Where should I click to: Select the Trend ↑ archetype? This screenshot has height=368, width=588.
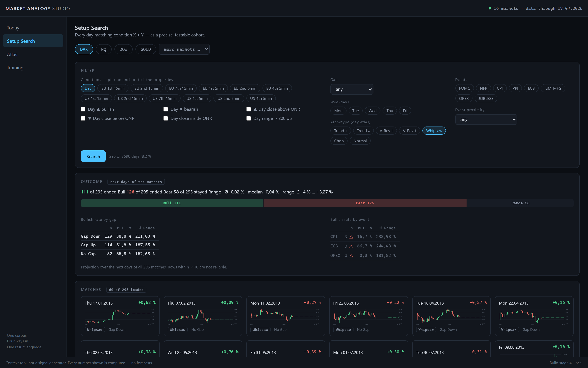click(x=341, y=131)
